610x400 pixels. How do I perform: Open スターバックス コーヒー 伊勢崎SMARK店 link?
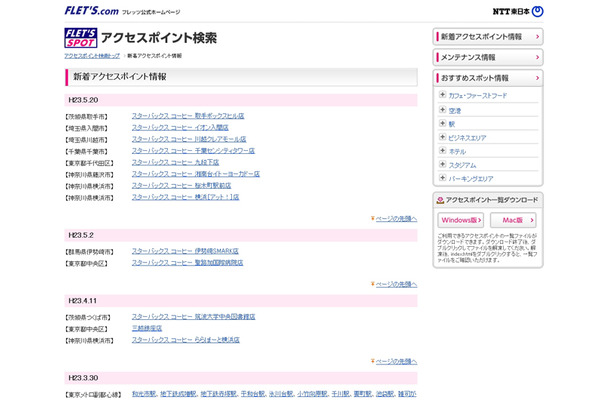(x=185, y=251)
